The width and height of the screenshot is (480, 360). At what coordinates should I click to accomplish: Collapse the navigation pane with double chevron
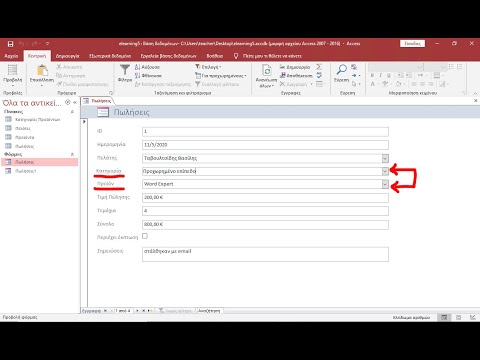[75, 103]
